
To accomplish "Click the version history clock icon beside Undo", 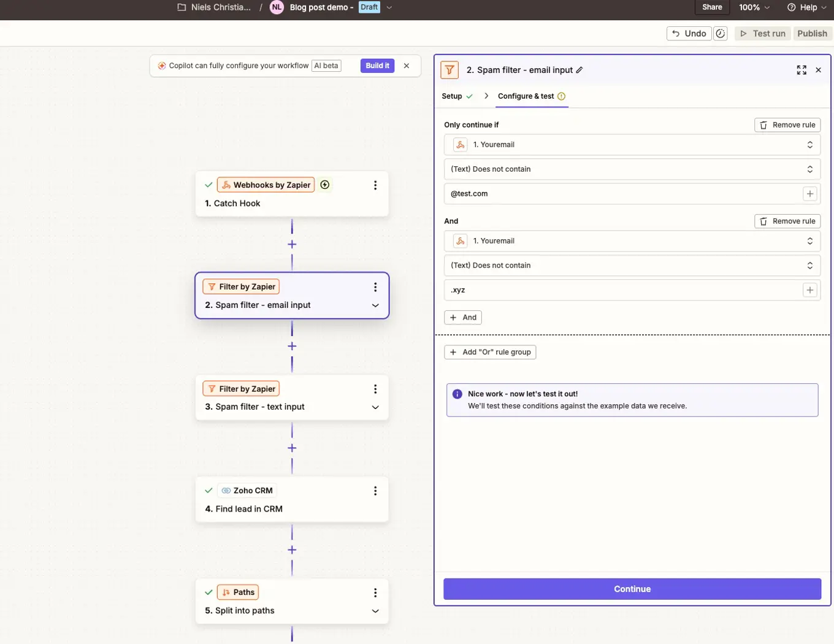I will (721, 33).
